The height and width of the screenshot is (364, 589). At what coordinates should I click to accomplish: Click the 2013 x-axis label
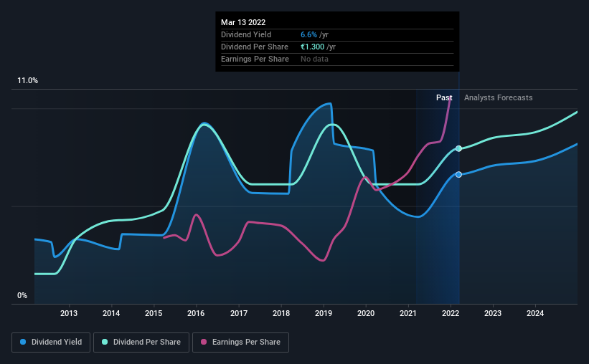[x=69, y=313]
